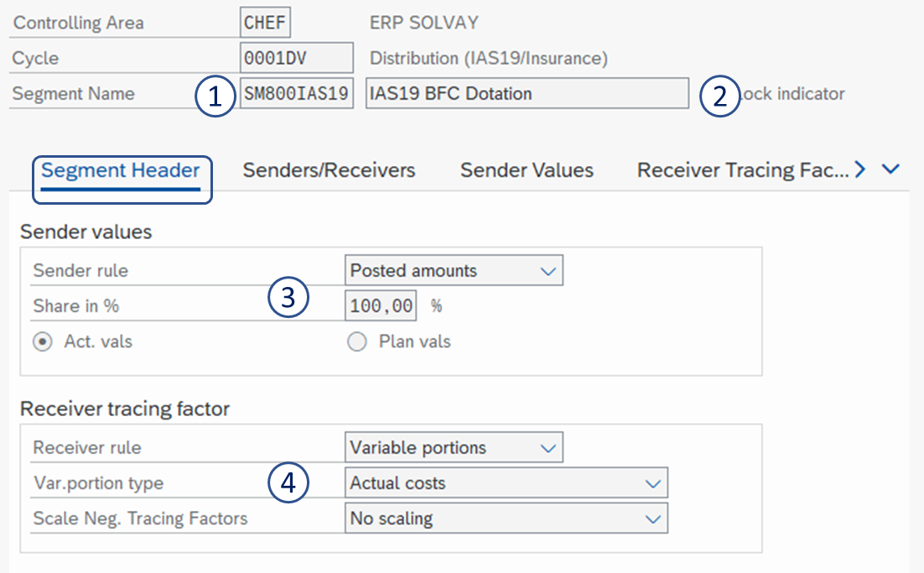This screenshot has width=924, height=573.
Task: Click the numbered callout marker 4
Action: tap(288, 482)
